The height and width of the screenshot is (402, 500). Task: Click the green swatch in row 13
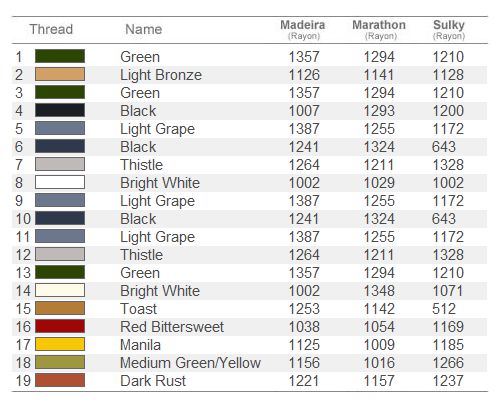click(x=60, y=272)
